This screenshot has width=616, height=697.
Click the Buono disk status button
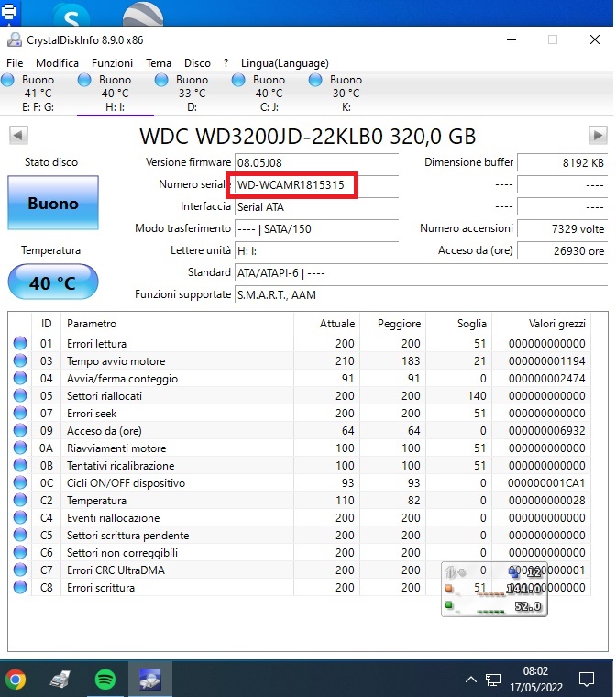[53, 203]
